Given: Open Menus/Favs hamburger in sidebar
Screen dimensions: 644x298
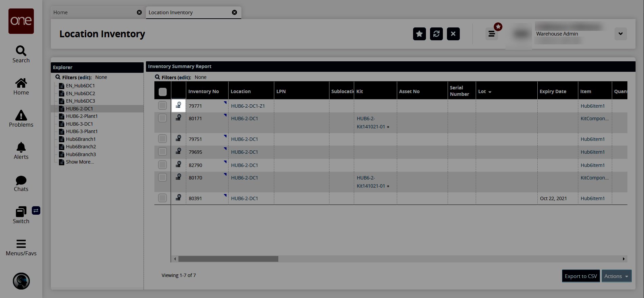Looking at the screenshot, I should coord(21,248).
